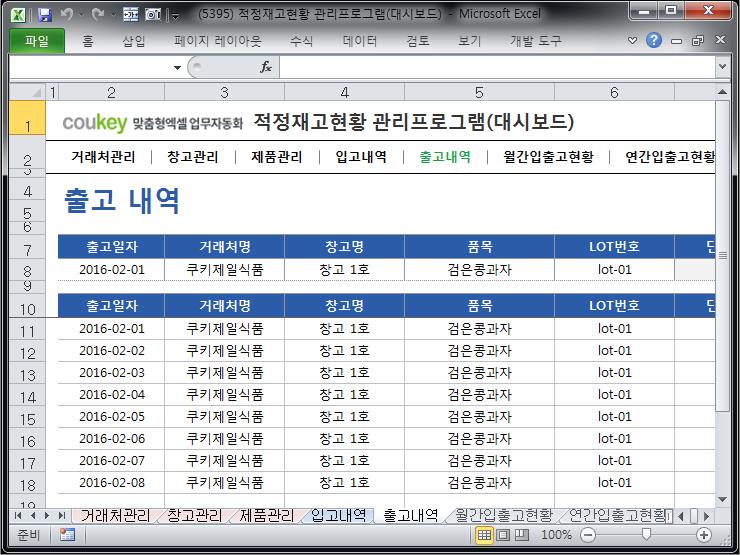740x555 pixels.
Task: Select the 제품관리 sheet tab
Action: coord(266,515)
